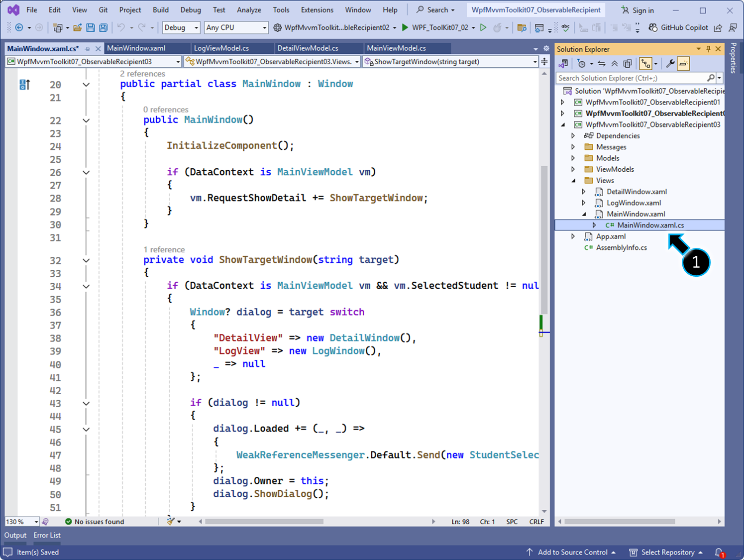744x560 pixels.
Task: Click the GitHub Copilot button
Action: 678,28
